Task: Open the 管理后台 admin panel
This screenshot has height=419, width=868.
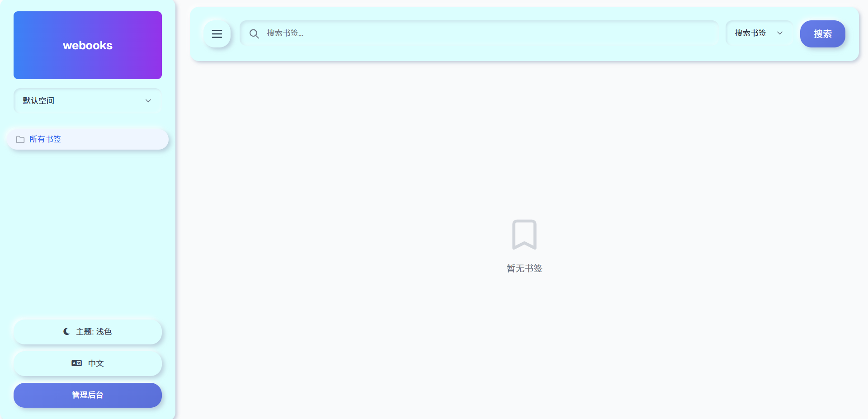Action: pyautogui.click(x=87, y=395)
